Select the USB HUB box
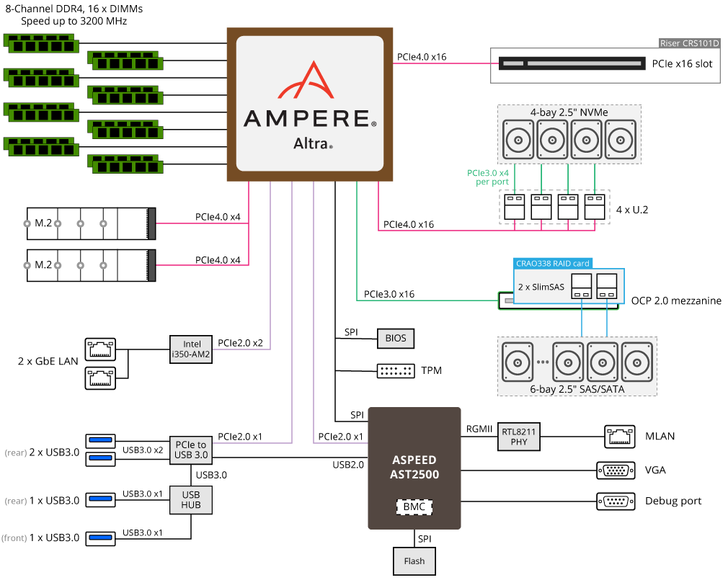The height and width of the screenshot is (580, 728). click(x=191, y=499)
